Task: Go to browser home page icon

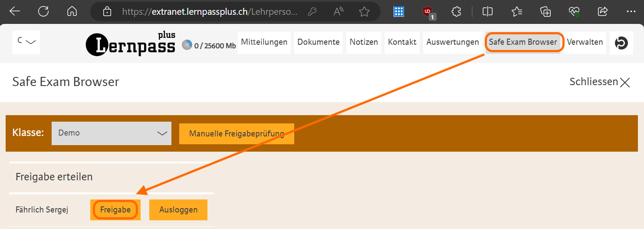Action: (x=72, y=12)
